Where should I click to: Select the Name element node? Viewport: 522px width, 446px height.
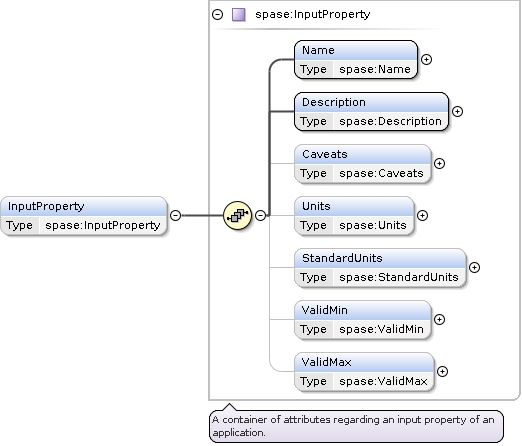click(356, 60)
